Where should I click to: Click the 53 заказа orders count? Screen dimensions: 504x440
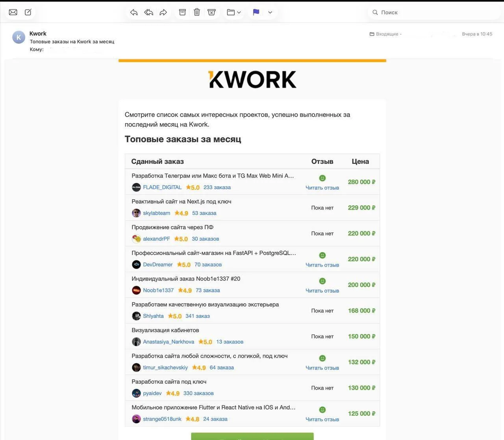pos(204,213)
